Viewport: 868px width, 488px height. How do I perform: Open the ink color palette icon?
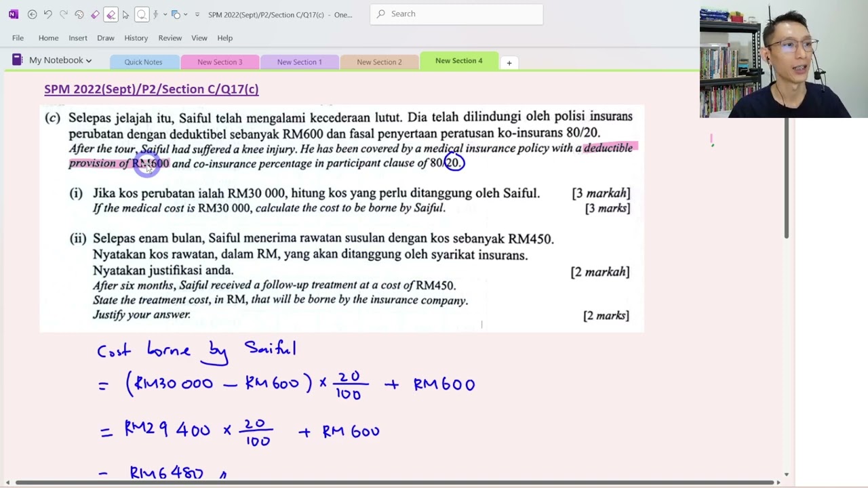tap(79, 14)
